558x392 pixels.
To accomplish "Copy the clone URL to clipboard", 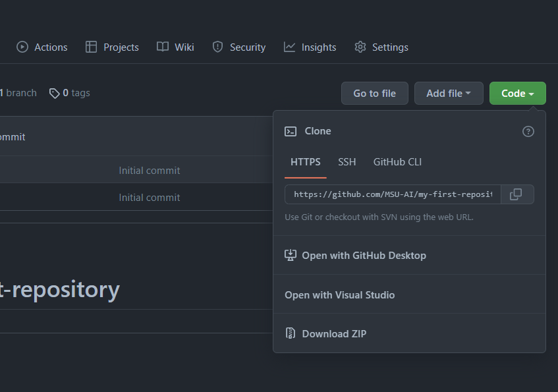I will click(x=517, y=194).
